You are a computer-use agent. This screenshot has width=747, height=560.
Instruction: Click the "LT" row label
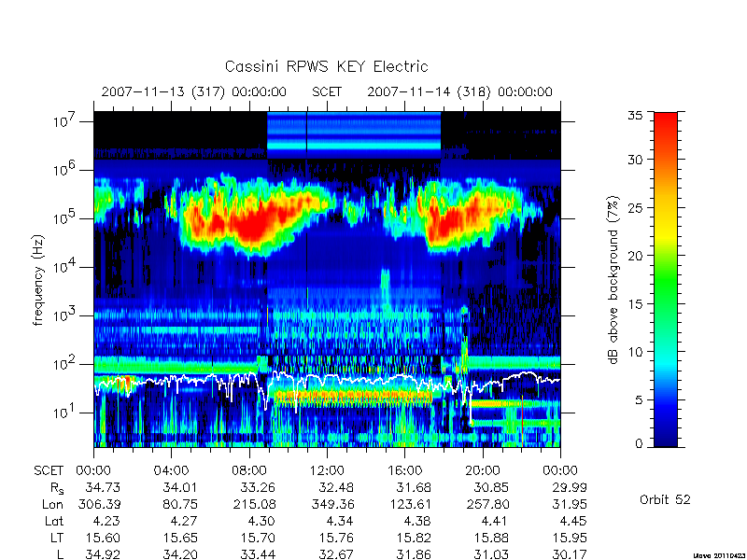[x=57, y=539]
